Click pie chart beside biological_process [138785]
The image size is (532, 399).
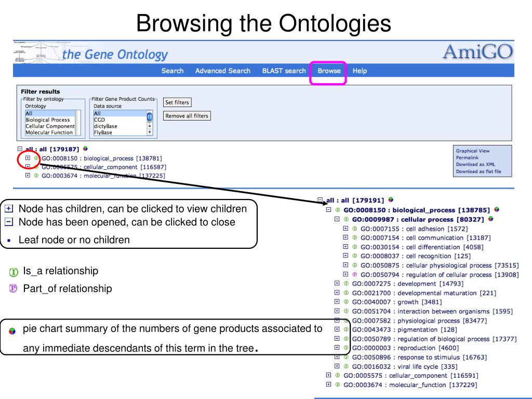click(497, 209)
